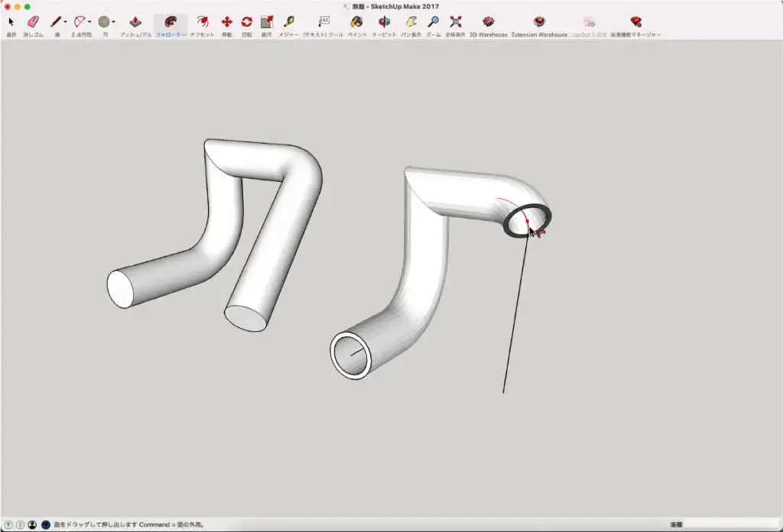Expand the Line tool dropdown arrow

click(x=65, y=22)
